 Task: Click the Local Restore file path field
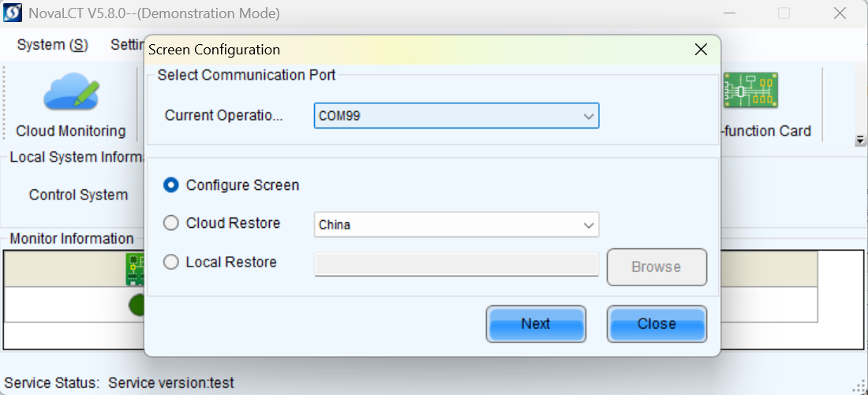click(x=456, y=264)
